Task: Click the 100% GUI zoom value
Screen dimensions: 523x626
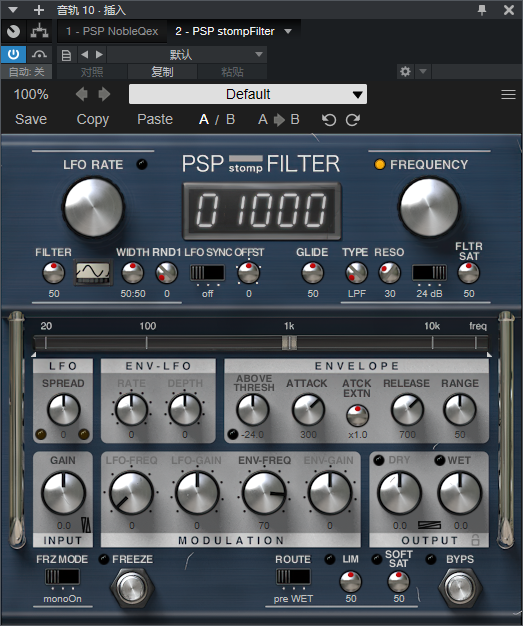Action: click(x=31, y=94)
